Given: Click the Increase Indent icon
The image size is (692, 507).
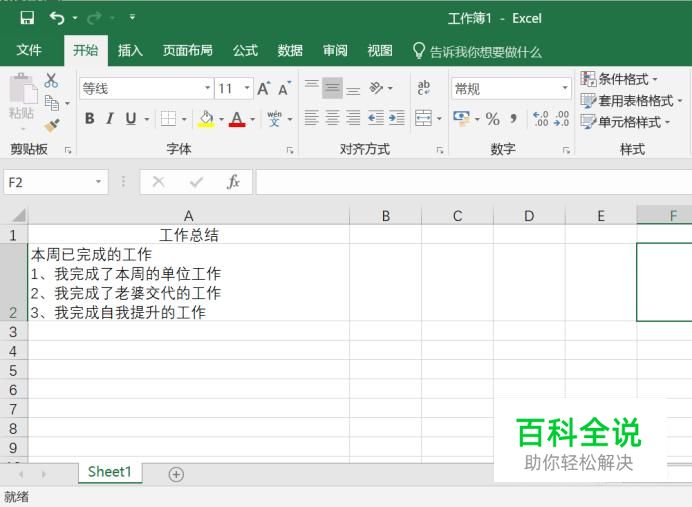Looking at the screenshot, I should point(396,118).
